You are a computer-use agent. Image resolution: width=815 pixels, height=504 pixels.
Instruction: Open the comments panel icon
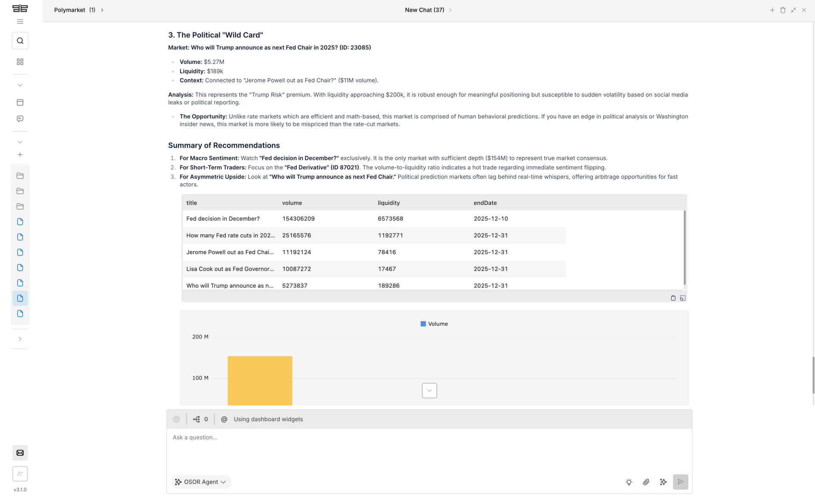[20, 119]
